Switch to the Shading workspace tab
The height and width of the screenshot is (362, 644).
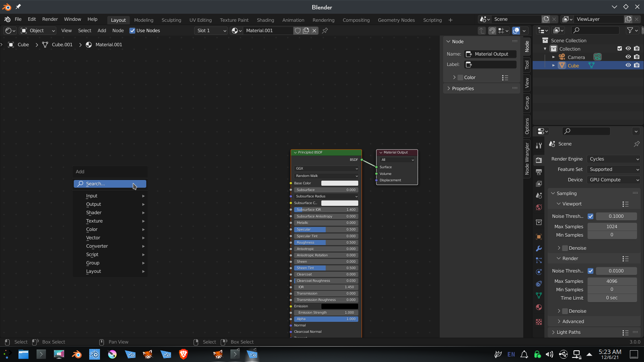click(265, 20)
